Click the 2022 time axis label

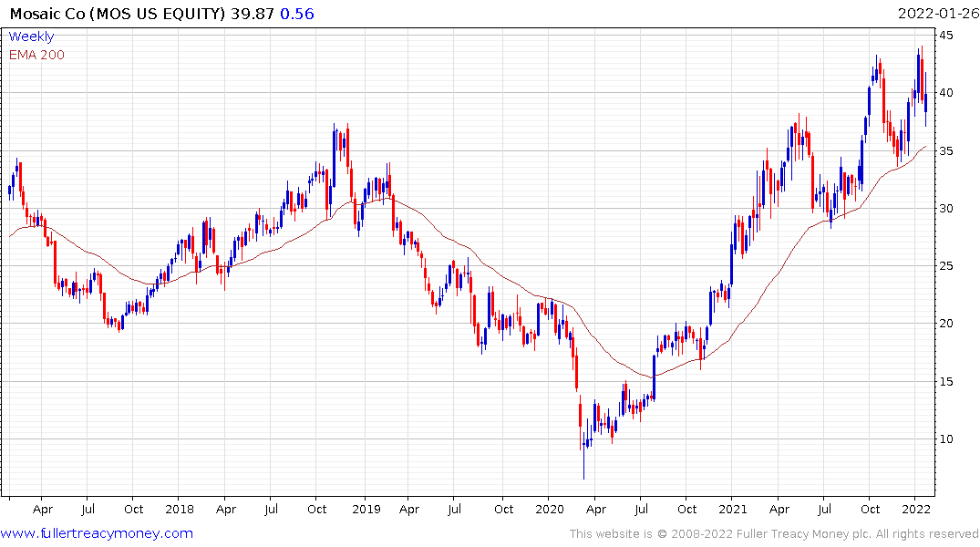[916, 510]
